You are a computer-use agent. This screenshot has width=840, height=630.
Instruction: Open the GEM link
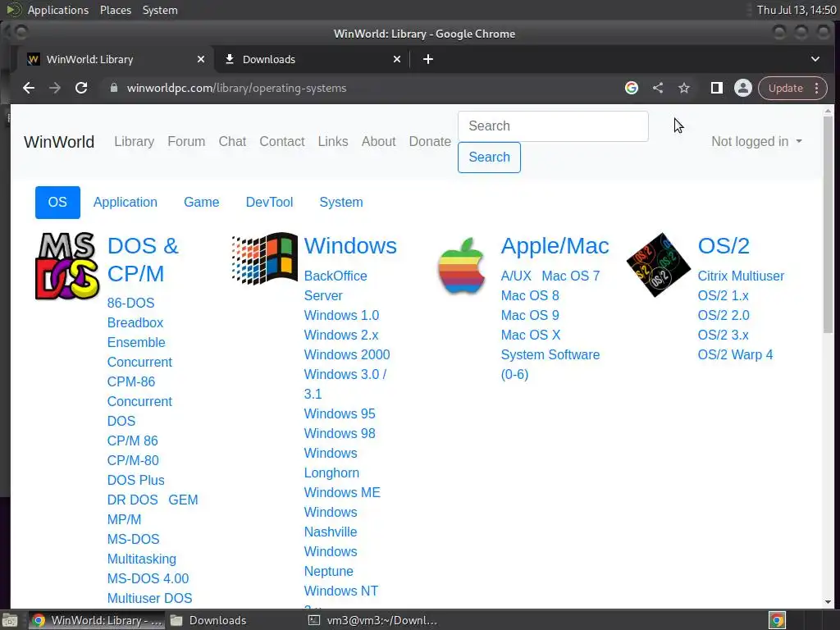[183, 500]
